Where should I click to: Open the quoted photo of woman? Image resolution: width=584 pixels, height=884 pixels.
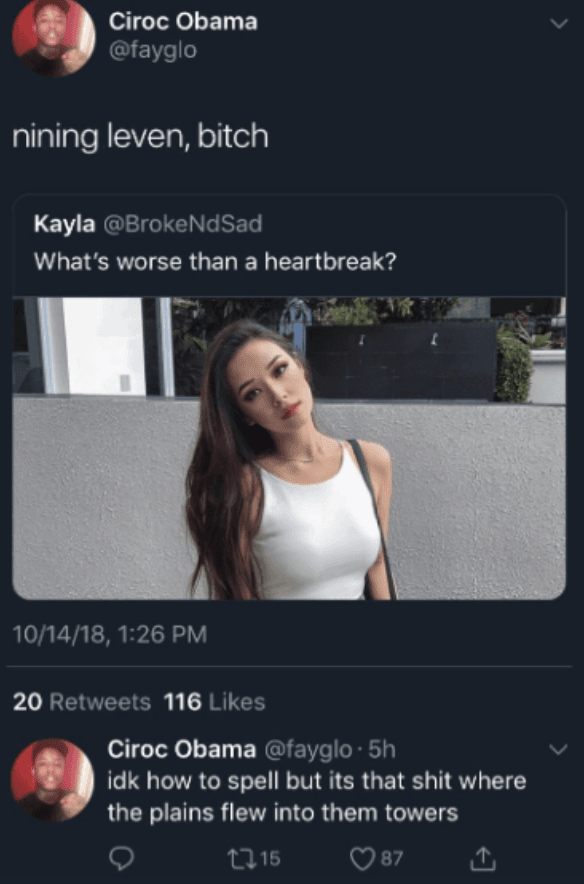(x=289, y=448)
